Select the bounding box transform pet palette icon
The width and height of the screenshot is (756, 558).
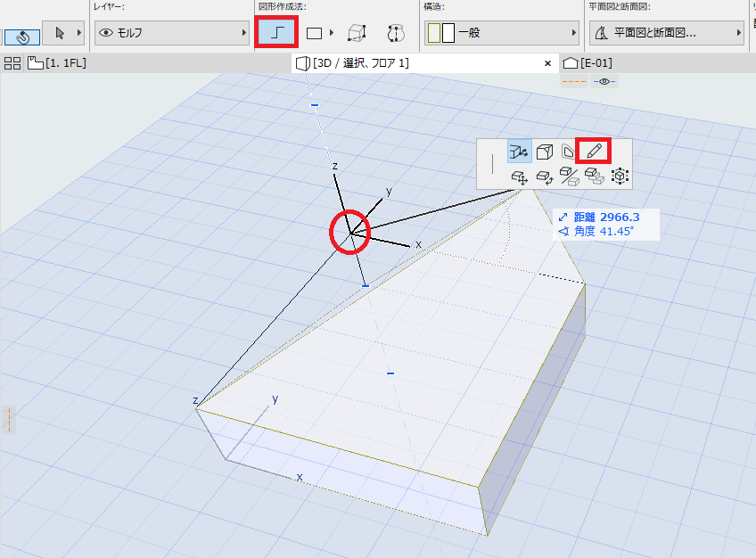620,176
